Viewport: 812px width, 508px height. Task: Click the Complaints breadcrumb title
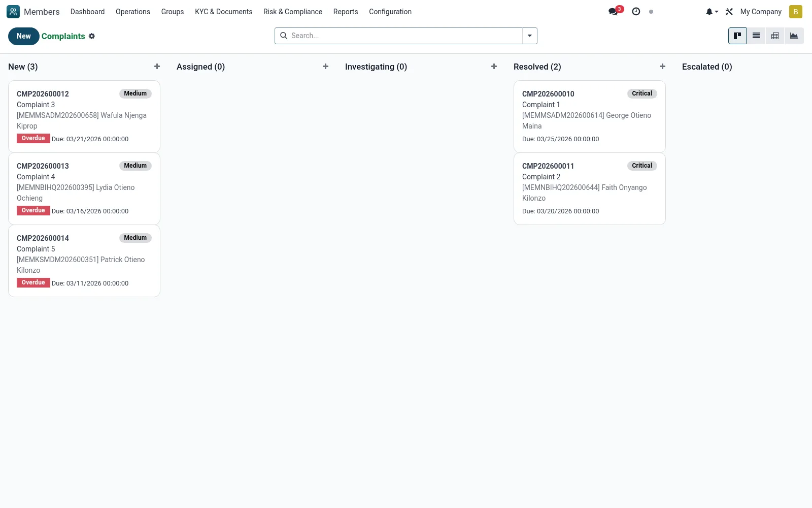pyautogui.click(x=63, y=36)
